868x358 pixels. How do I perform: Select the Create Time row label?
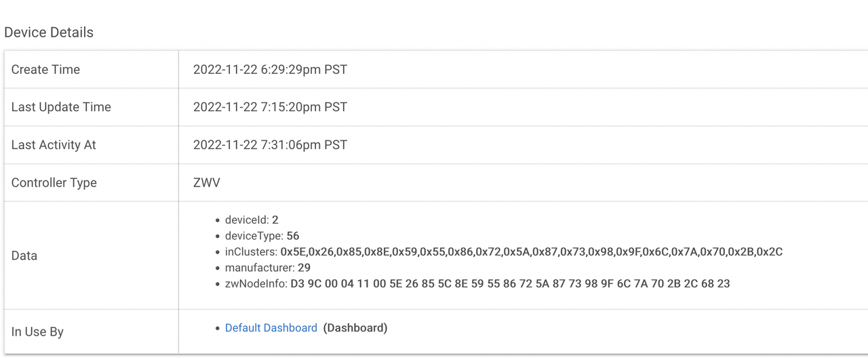(x=45, y=70)
